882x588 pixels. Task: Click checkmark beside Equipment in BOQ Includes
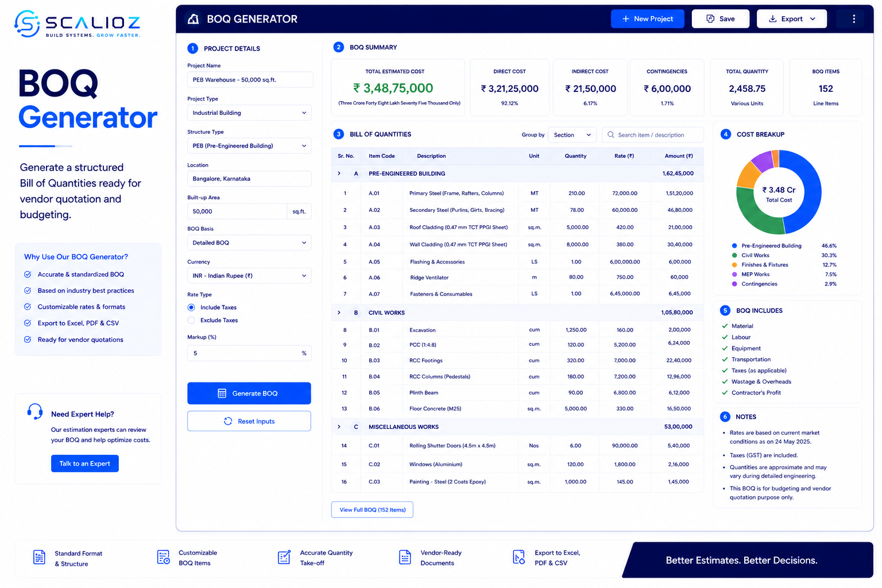725,349
